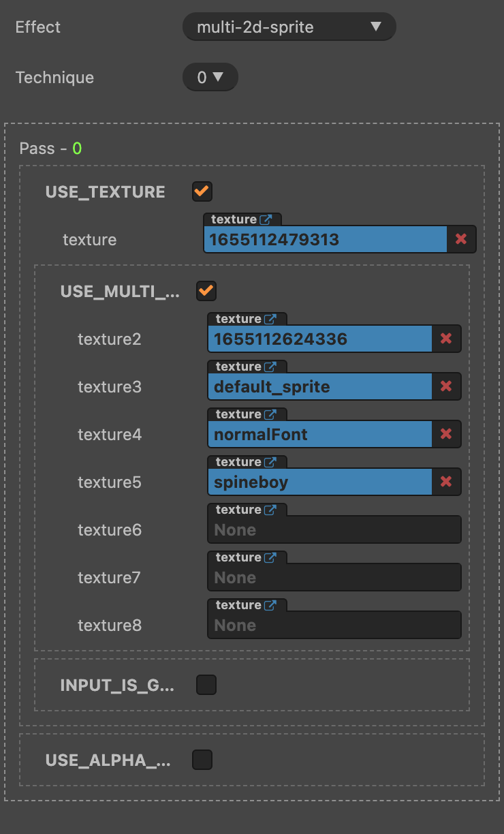Enable the INPUT_IS_G... checkbox
The width and height of the screenshot is (504, 834).
point(206,685)
